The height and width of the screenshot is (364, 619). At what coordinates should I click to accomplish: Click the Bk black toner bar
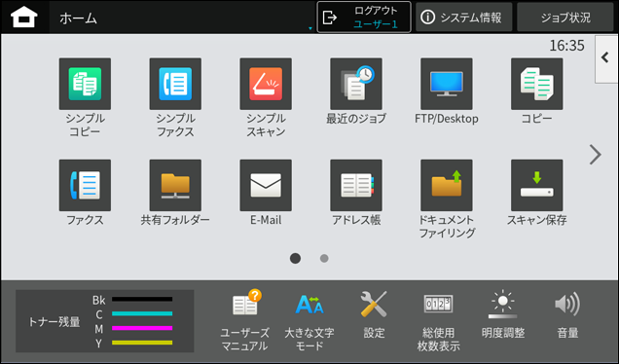tap(142, 299)
